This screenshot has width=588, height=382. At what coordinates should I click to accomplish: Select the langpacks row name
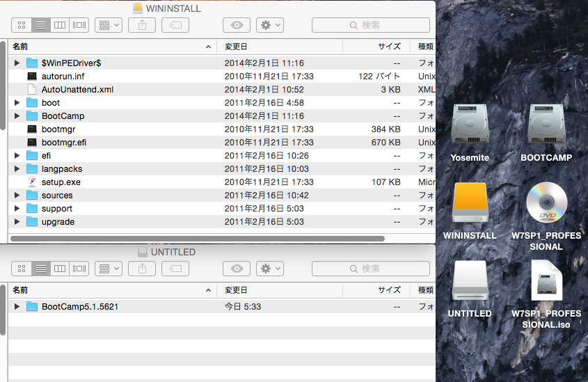[x=62, y=169]
